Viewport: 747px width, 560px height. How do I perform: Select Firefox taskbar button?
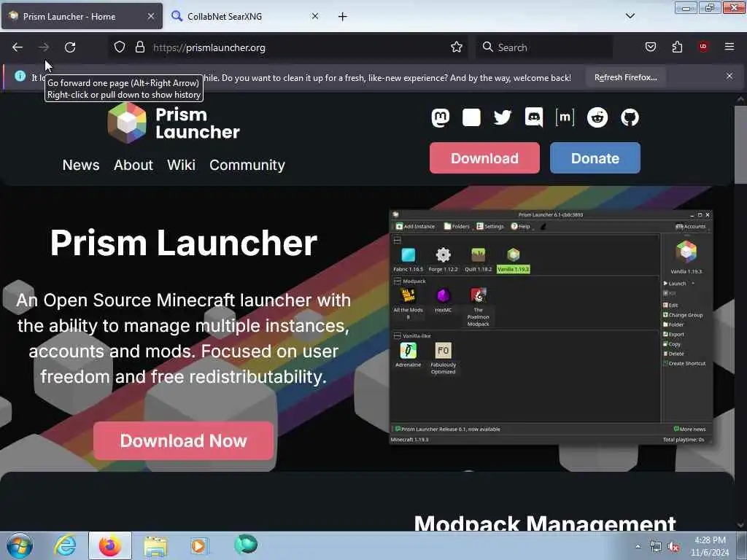click(110, 545)
